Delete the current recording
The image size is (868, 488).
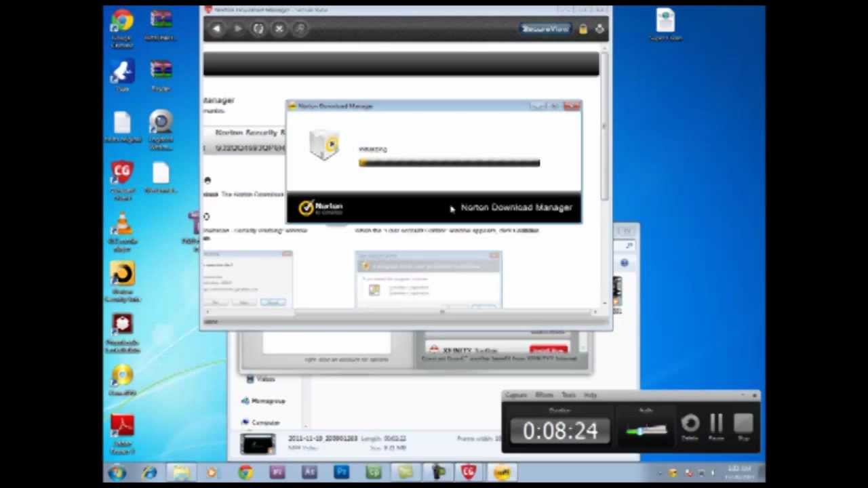[690, 427]
